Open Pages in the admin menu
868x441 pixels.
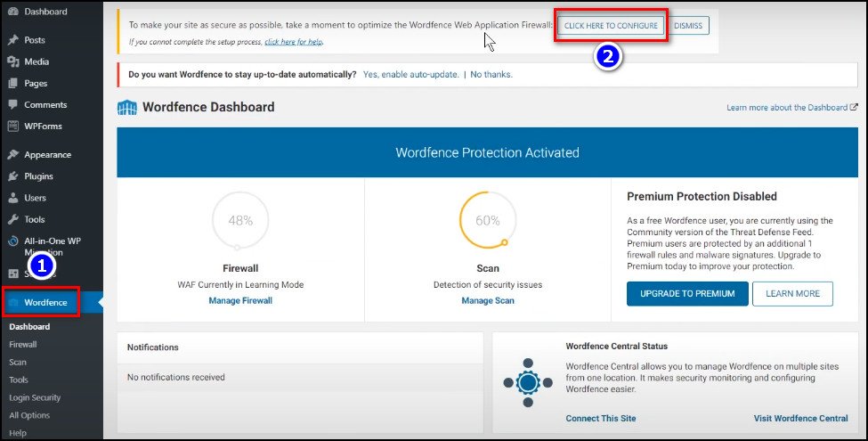[36, 83]
